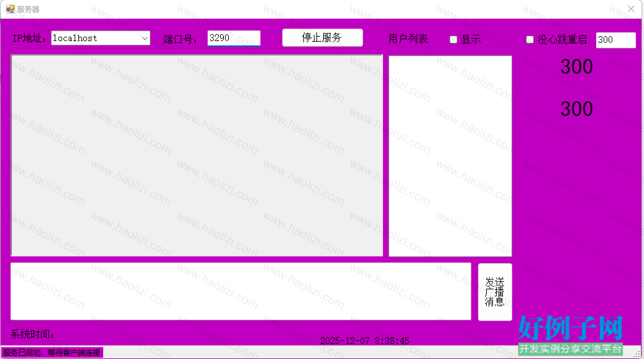The image size is (644, 359).
Task: Click the server app icon in title bar
Action: coord(10,9)
